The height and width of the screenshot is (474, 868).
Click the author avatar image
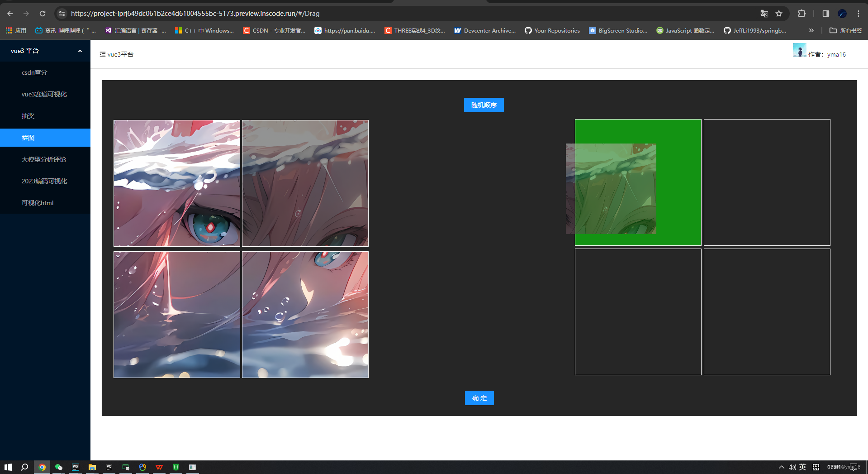pos(799,50)
